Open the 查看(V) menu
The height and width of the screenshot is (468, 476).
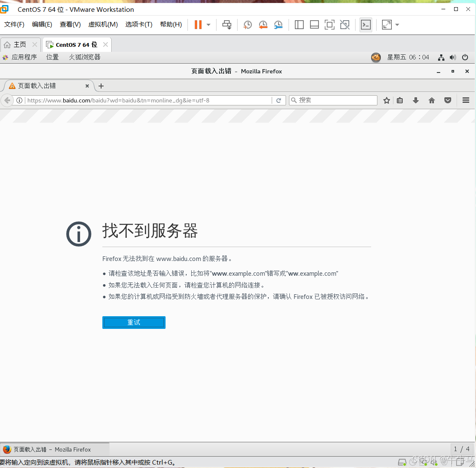pos(70,24)
